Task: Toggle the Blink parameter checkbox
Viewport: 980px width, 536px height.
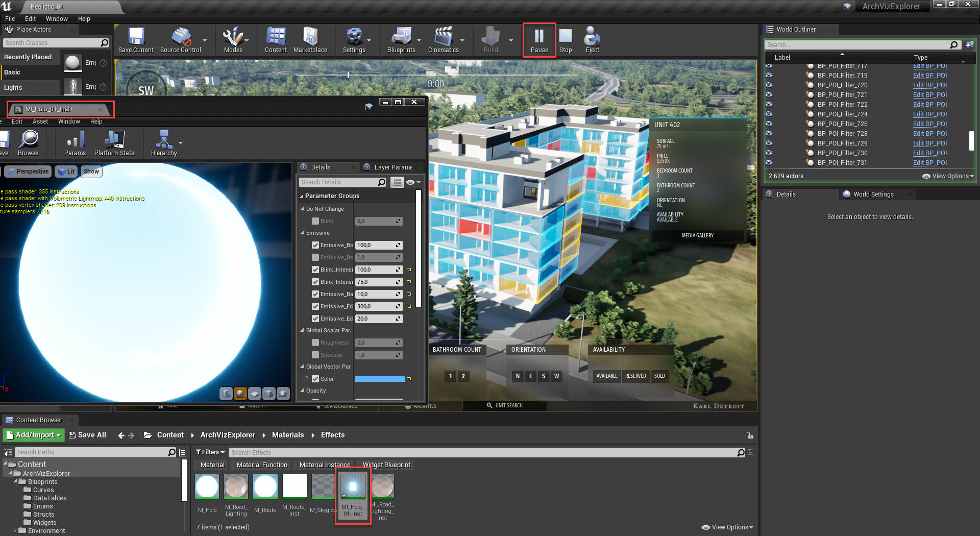Action: pos(315,221)
